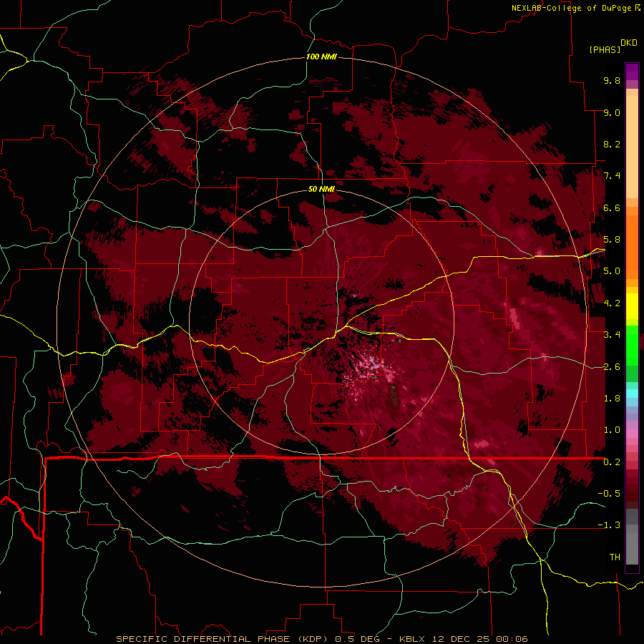Click the TH label on the scale
This screenshot has width=644, height=644.
point(615,557)
